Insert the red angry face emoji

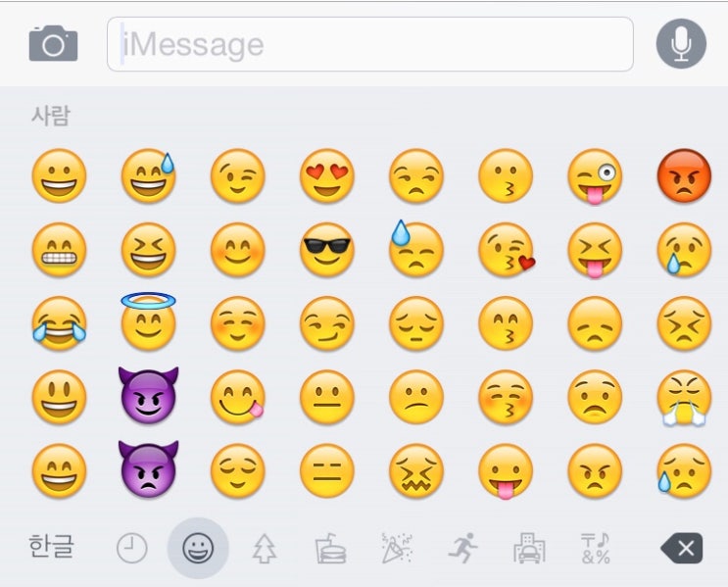[684, 176]
